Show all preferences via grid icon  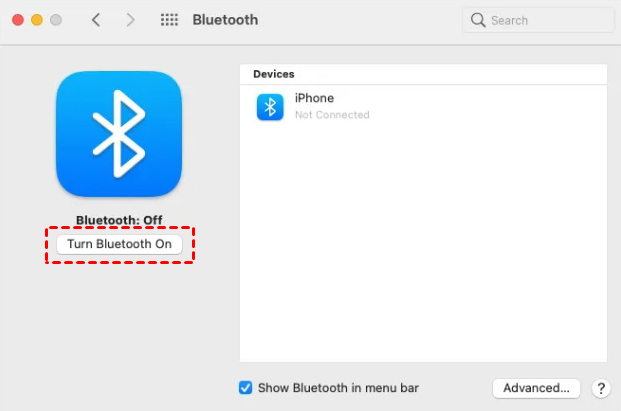pos(170,20)
